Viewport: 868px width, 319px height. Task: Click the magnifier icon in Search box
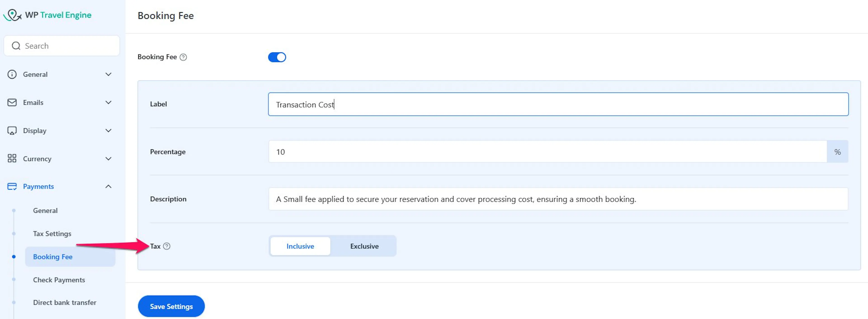[16, 46]
